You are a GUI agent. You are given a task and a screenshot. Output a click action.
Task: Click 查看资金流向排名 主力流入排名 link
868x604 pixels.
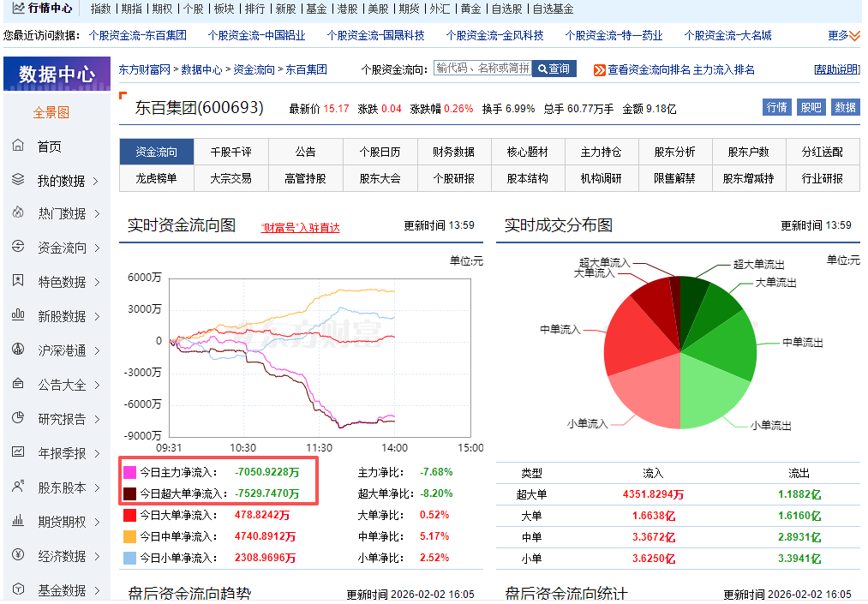[681, 69]
